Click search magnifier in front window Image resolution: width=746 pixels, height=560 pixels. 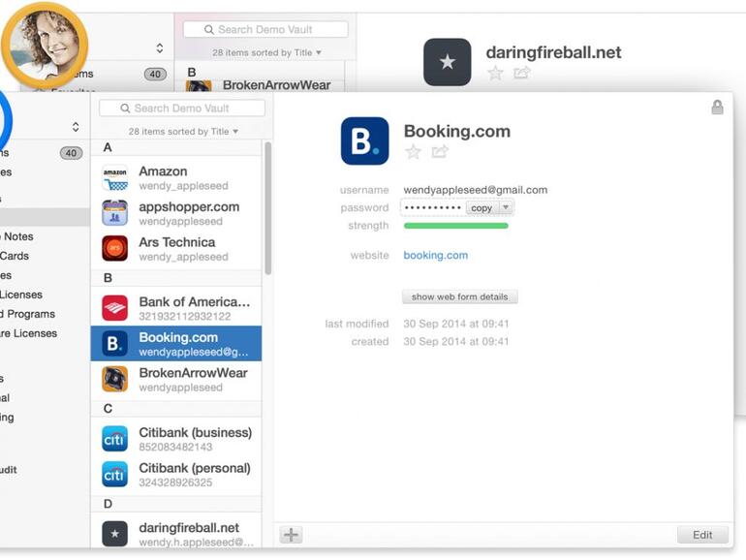click(x=125, y=109)
